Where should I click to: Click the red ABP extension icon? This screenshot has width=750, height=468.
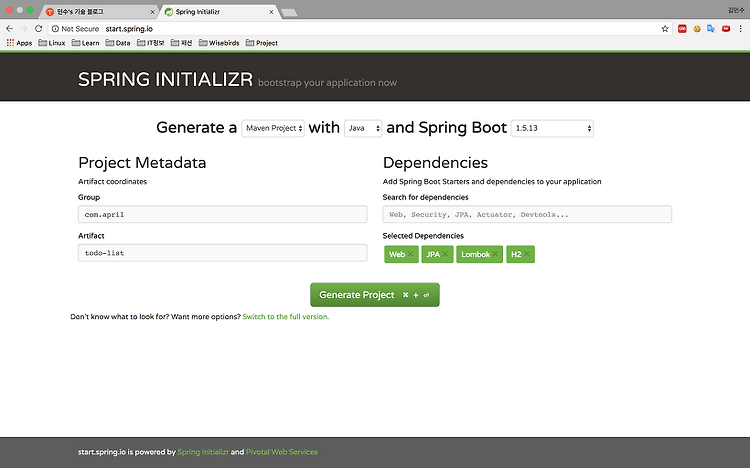pos(682,29)
